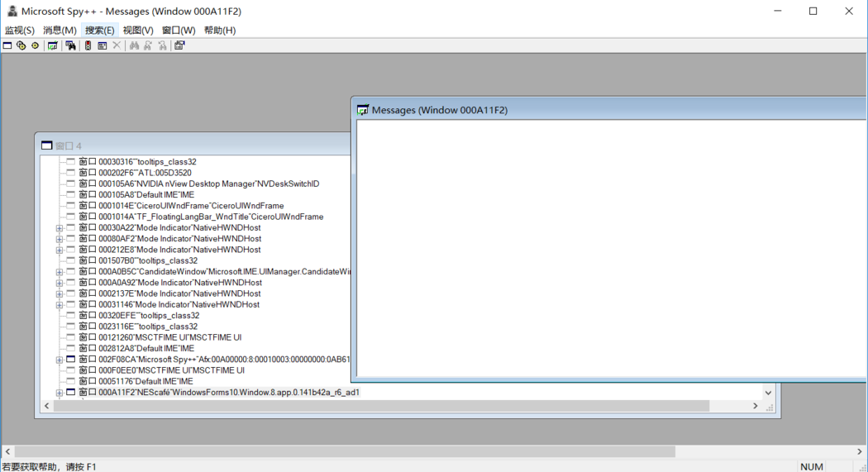Click the window tree's horizontal scrollbar right arrow
This screenshot has height=472, width=868.
pyautogui.click(x=755, y=406)
